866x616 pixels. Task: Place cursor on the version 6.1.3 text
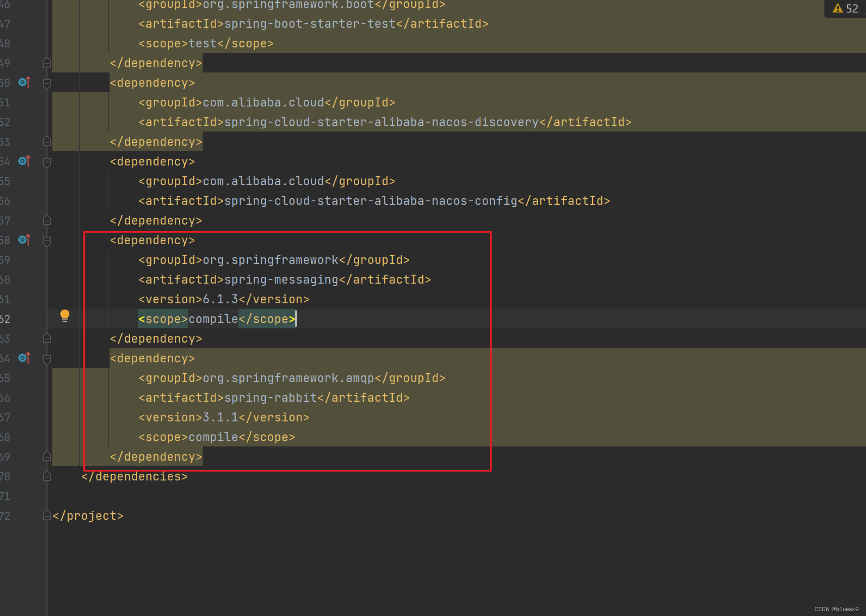coord(221,299)
